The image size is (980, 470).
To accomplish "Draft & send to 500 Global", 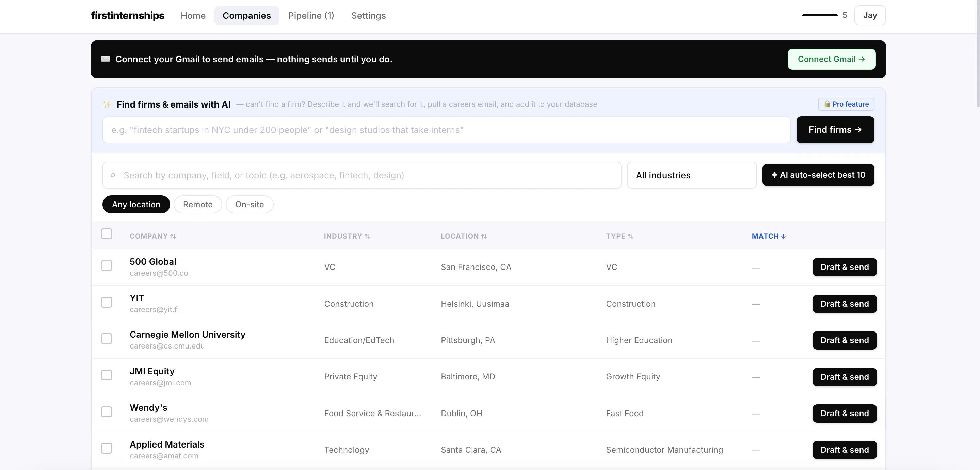I will point(845,267).
